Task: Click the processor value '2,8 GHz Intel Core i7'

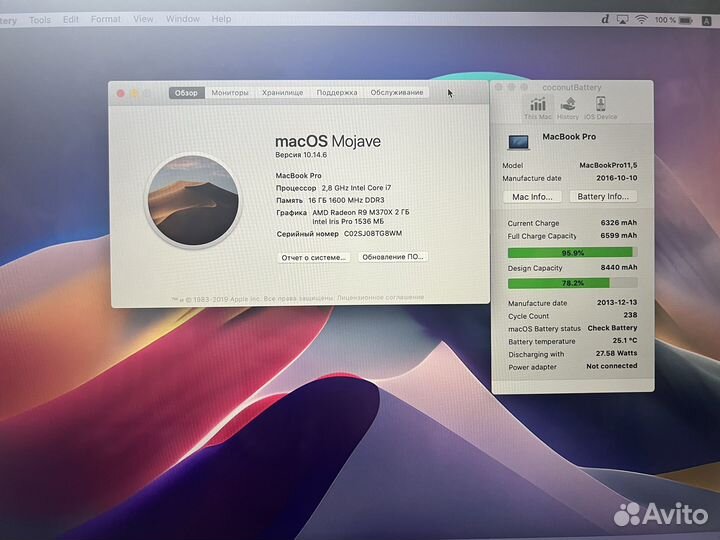Action: 356,188
